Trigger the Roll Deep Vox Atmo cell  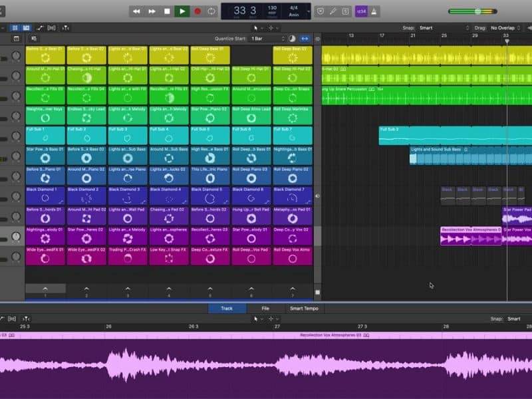click(x=293, y=256)
